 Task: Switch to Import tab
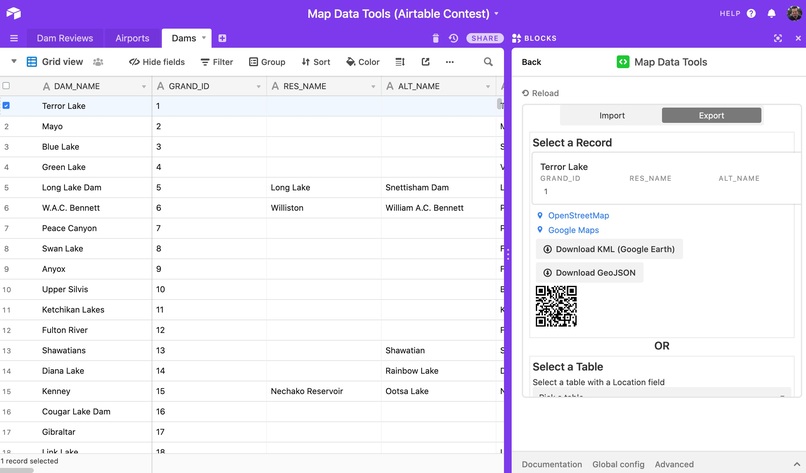point(612,116)
